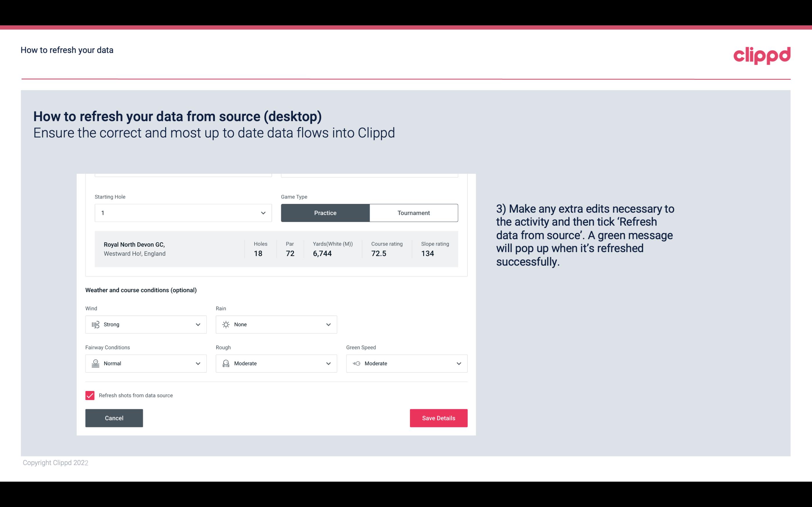Enable Refresh shots from data source
812x507 pixels.
click(89, 395)
